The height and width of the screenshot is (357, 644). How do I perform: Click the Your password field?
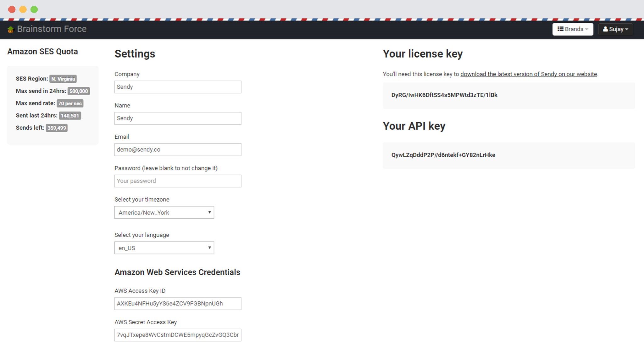tap(178, 181)
